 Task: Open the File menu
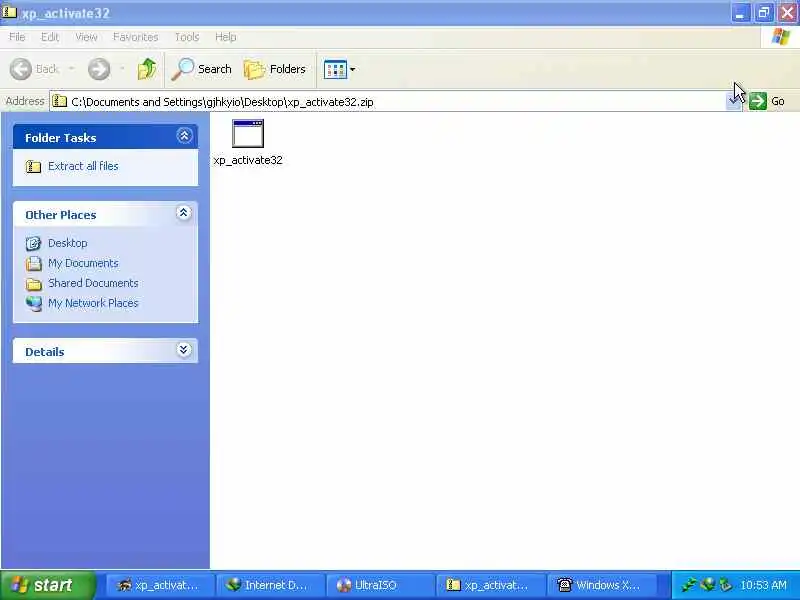(x=17, y=37)
